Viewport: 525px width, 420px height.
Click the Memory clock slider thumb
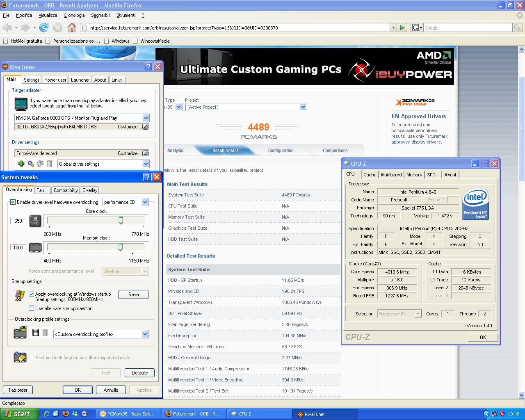[x=120, y=247]
